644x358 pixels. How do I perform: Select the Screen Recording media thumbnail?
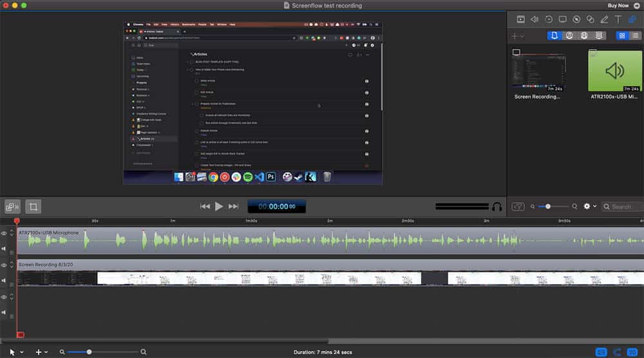tap(539, 72)
